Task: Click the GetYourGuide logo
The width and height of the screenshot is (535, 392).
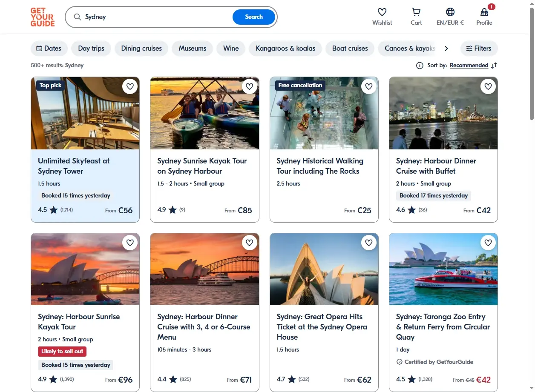Action: tap(43, 17)
